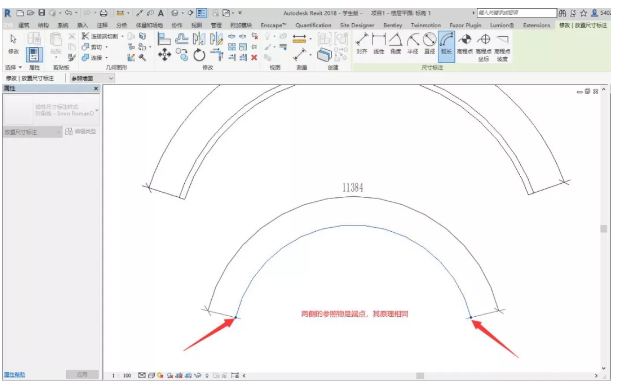Toggle thin lines icon in quick access toolbar
This screenshot has width=625, height=385.
[x=202, y=13]
